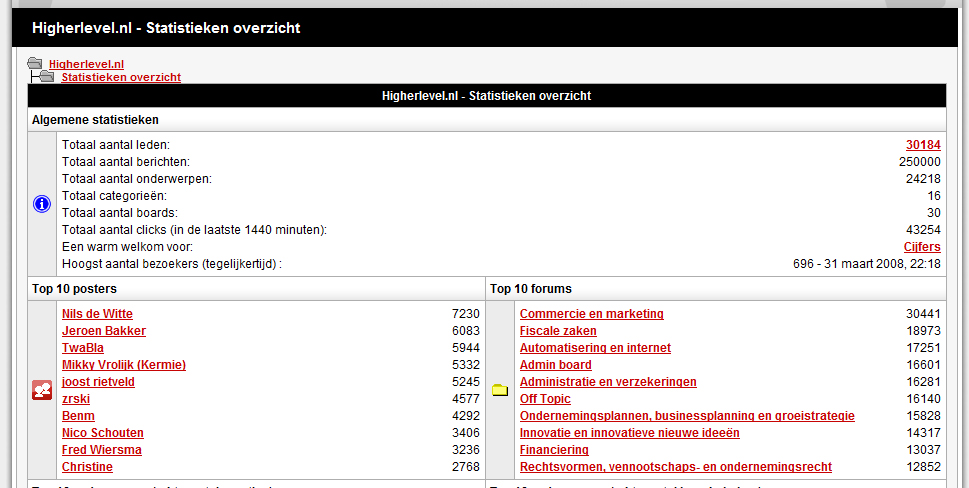Click post count 12852 for Rechtsvormen forum

click(923, 467)
